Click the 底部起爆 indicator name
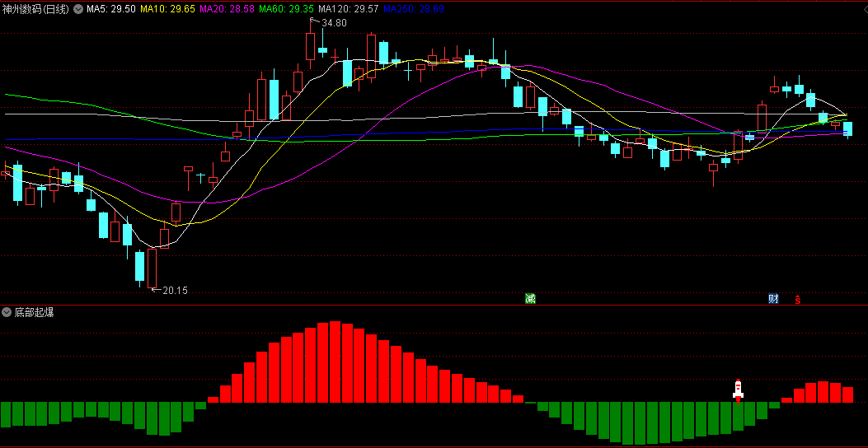868x448 pixels. tap(35, 312)
